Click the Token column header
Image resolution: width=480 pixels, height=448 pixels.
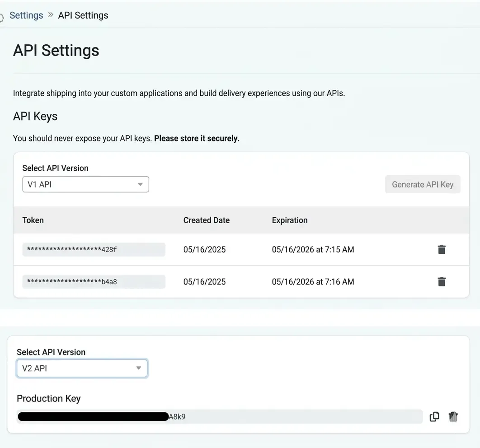33,220
